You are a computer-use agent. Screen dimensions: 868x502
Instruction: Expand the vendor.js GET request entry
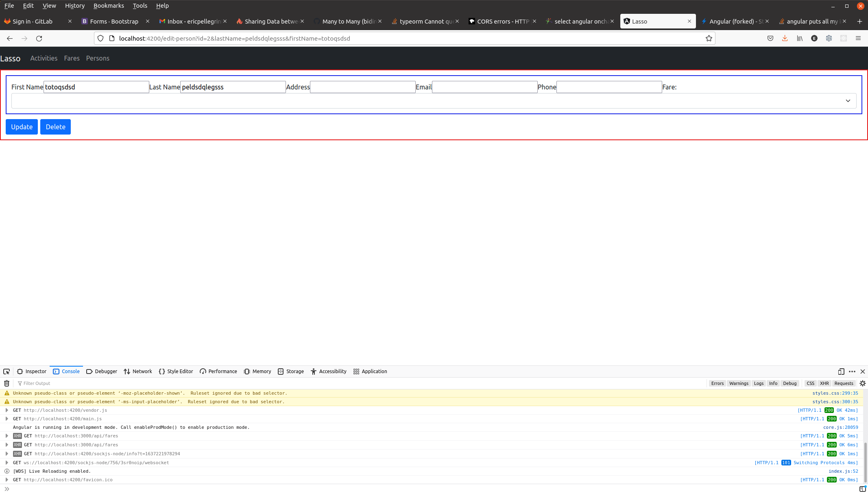click(x=7, y=410)
